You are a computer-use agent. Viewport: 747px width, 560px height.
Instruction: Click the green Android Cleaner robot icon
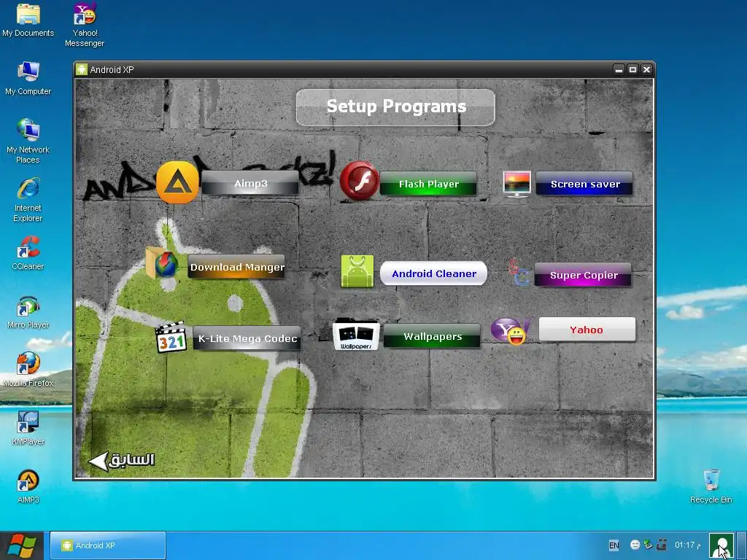[x=357, y=271]
